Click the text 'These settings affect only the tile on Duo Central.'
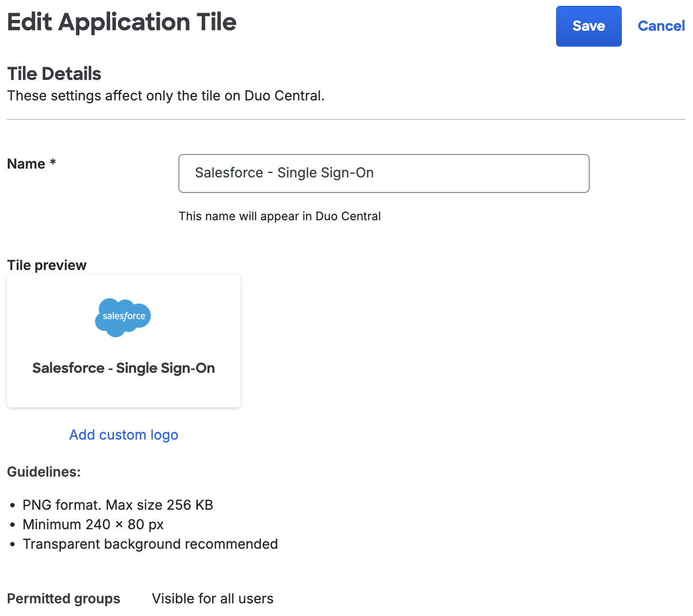This screenshot has height=616, width=693. [166, 96]
